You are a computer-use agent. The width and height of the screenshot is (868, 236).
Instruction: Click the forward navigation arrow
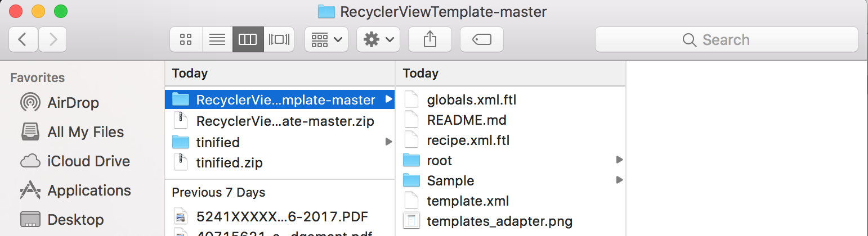point(53,39)
